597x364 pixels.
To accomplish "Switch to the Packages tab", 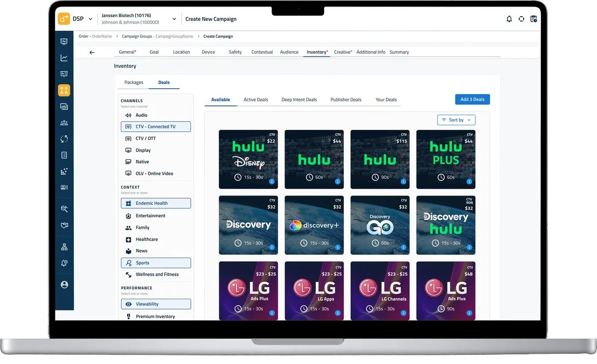I will [x=134, y=82].
